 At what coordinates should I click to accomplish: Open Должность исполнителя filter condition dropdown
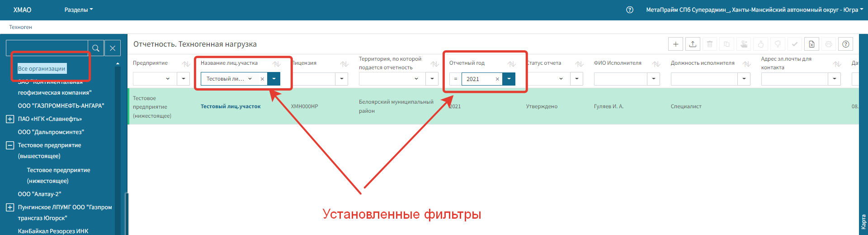click(x=744, y=79)
